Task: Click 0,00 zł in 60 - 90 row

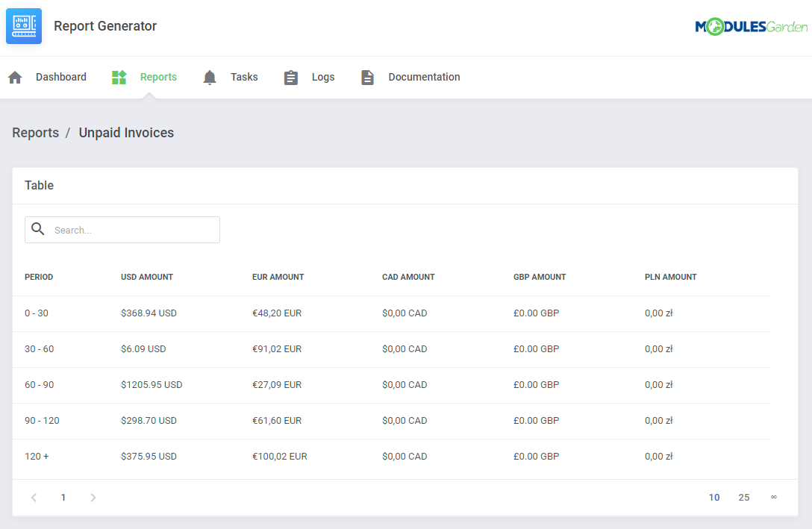Action: (x=659, y=385)
